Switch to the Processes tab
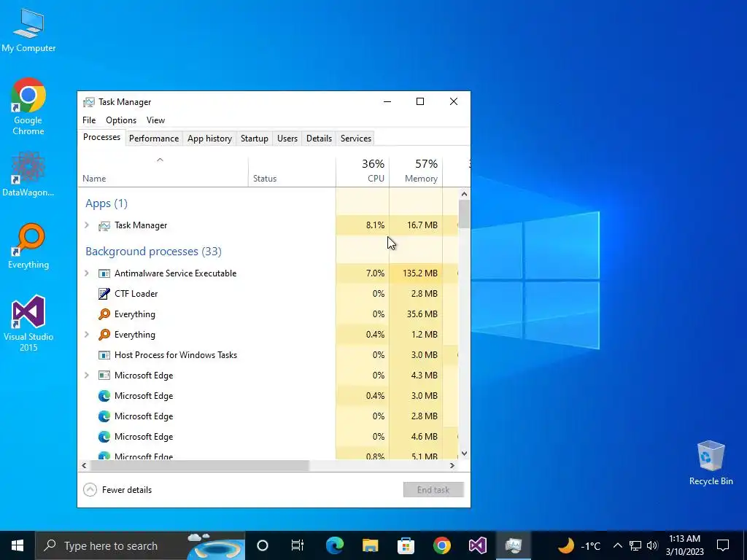747x560 pixels. pos(101,137)
